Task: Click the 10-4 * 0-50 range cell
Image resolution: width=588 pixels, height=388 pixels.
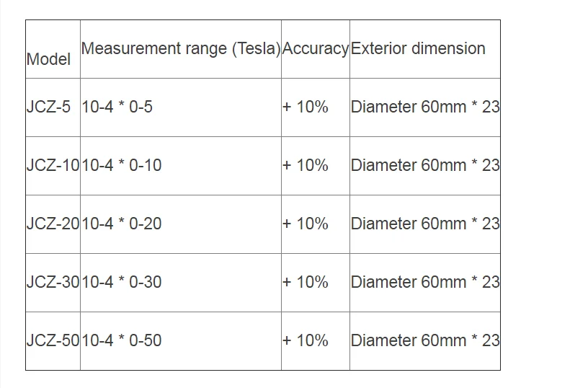Action: point(181,341)
